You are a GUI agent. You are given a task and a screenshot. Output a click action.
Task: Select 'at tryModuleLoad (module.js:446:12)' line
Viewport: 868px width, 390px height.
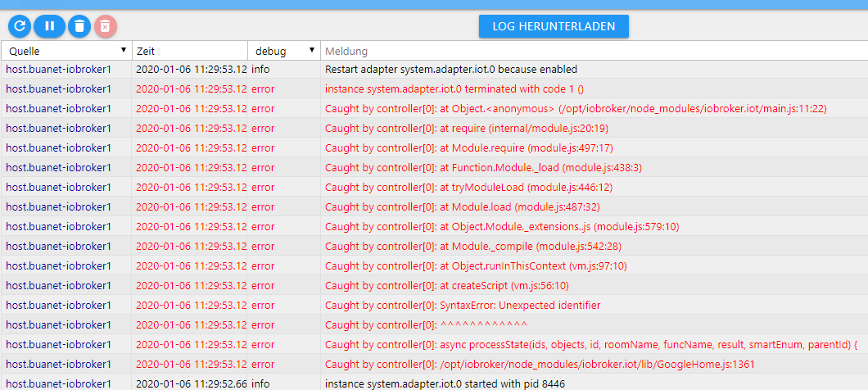click(x=469, y=188)
